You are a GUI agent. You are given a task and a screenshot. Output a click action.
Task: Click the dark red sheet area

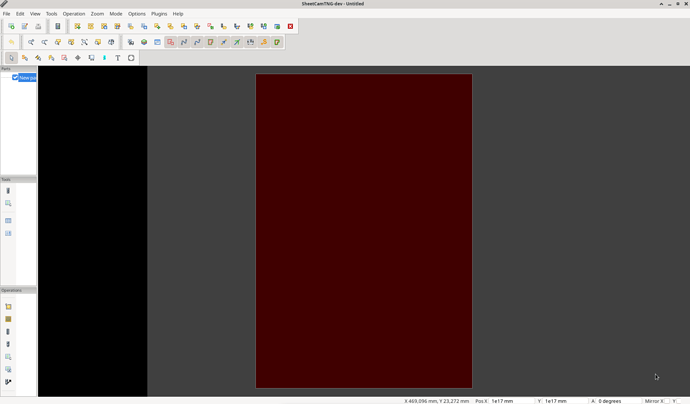point(363,230)
